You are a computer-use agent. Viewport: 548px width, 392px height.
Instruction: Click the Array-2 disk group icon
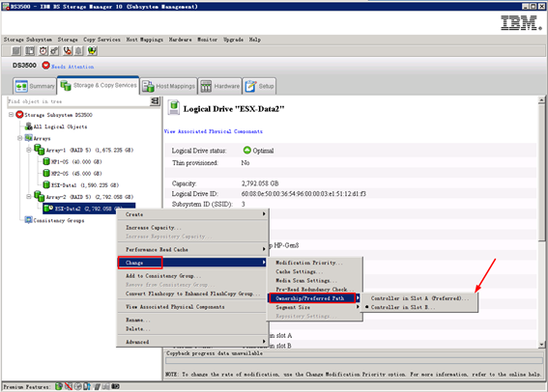click(x=39, y=196)
